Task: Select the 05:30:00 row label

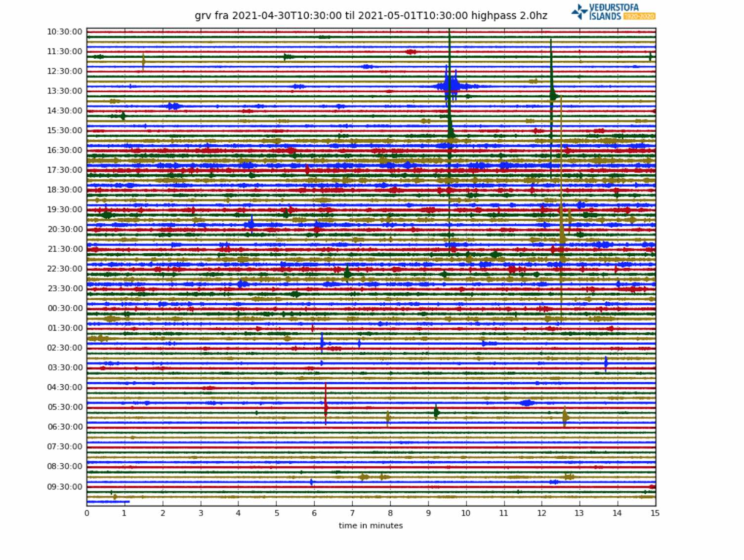Action: [x=65, y=407]
